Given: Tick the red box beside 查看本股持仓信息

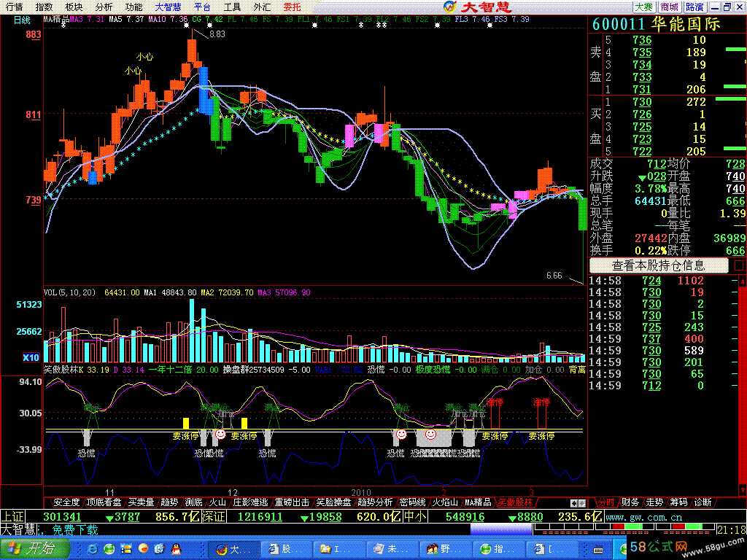Looking at the screenshot, I should point(739,265).
